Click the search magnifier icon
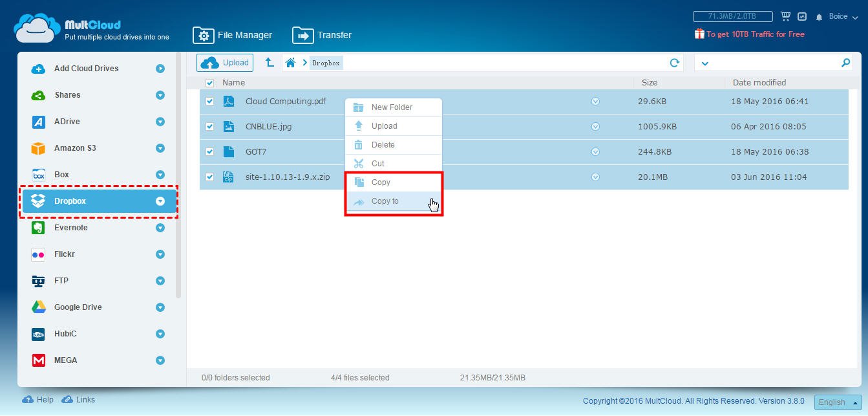This screenshot has height=416, width=868. click(845, 63)
